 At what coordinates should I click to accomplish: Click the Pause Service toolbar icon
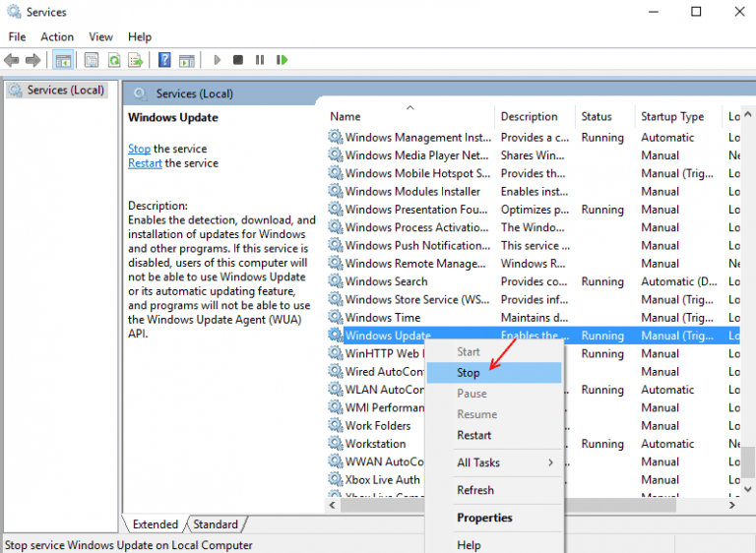tap(260, 60)
